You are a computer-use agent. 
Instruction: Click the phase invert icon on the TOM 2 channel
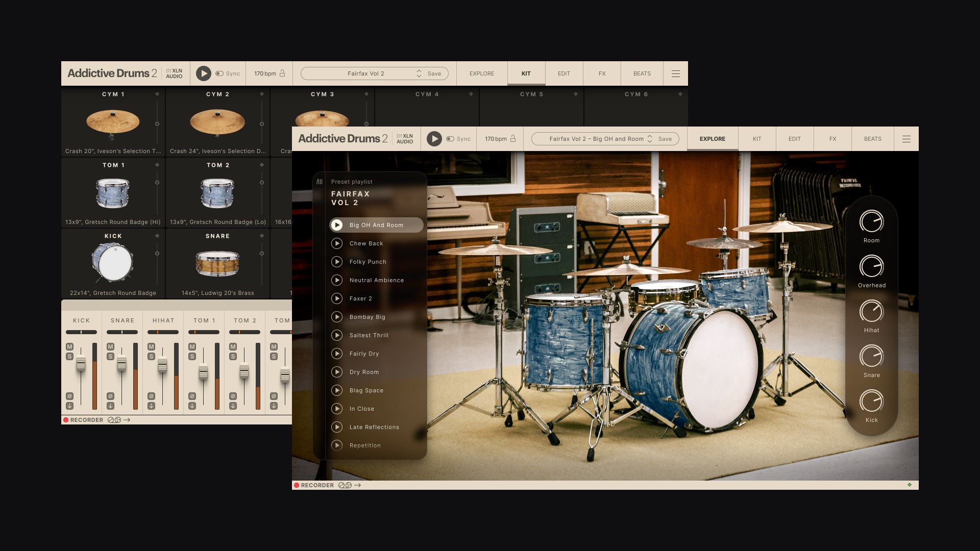pyautogui.click(x=233, y=396)
